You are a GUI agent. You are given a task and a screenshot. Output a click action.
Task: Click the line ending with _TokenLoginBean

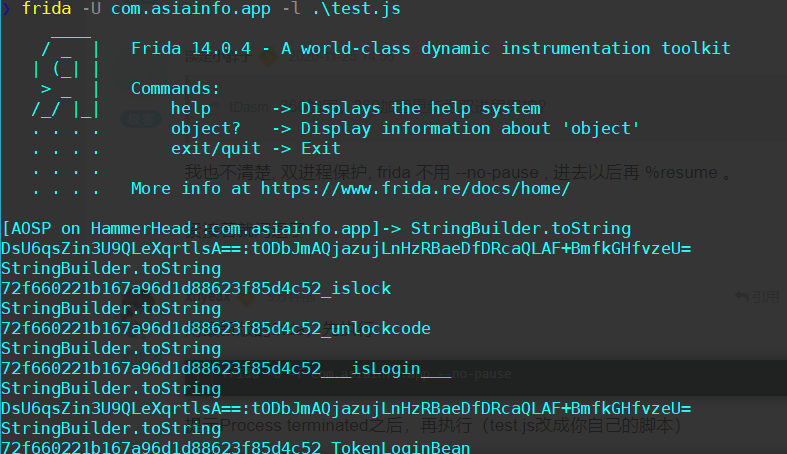point(236,446)
